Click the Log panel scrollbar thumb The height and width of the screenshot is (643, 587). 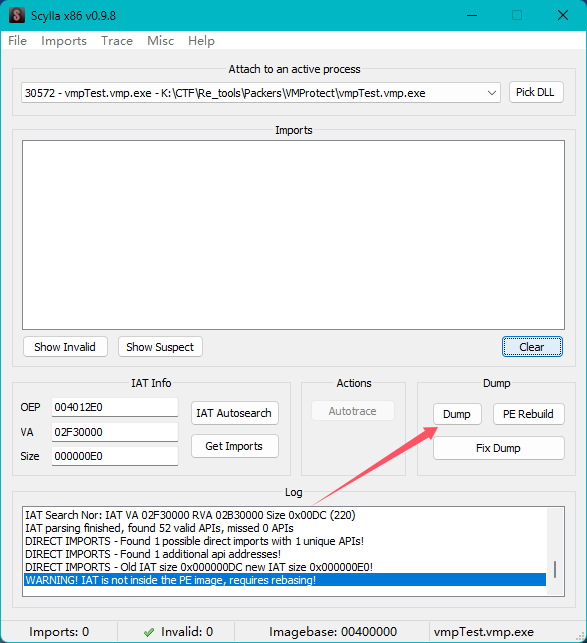(555, 570)
